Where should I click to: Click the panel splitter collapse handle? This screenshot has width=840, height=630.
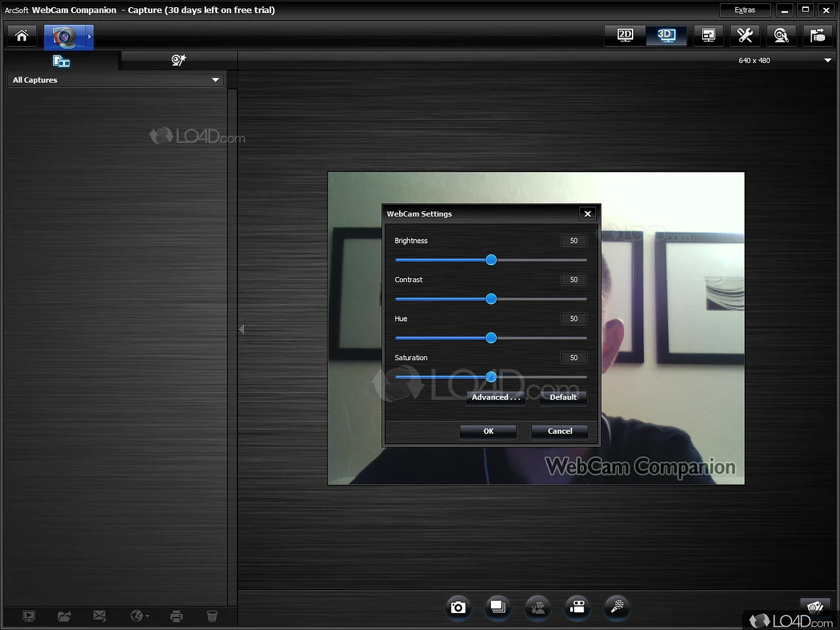241,329
